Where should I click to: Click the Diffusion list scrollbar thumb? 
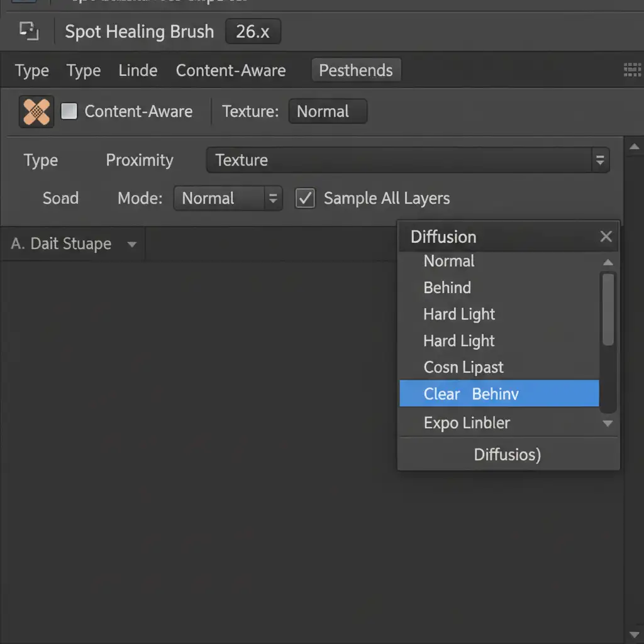pyautogui.click(x=608, y=309)
